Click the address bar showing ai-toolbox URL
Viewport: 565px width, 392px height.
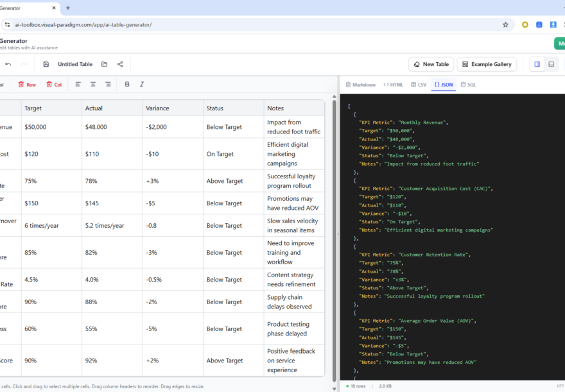[96, 24]
